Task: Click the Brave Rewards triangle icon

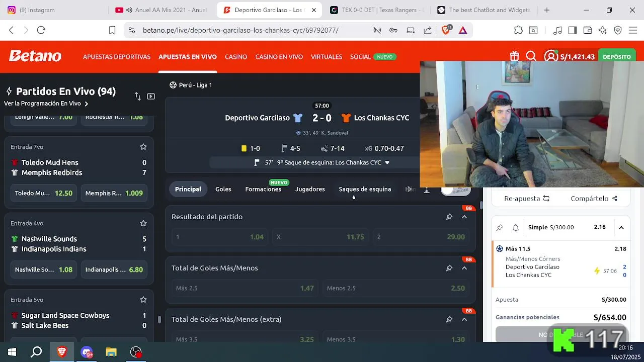Action: tap(463, 30)
